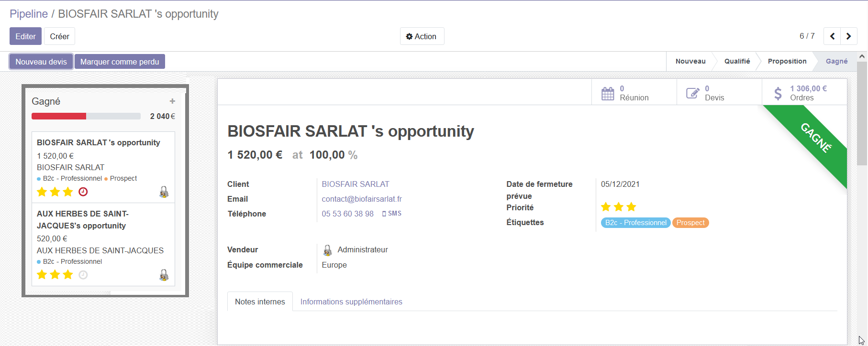Click first star on AUX HERBES card
The image size is (868, 346).
42,275
